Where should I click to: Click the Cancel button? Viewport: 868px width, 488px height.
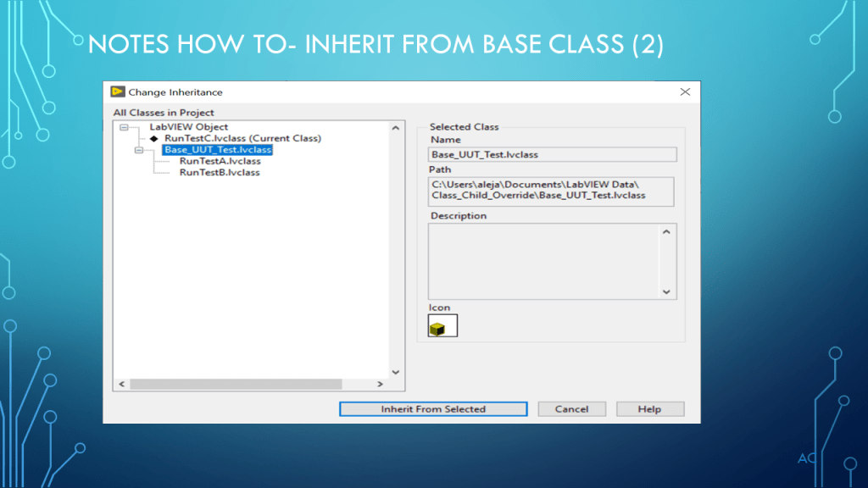[571, 409]
